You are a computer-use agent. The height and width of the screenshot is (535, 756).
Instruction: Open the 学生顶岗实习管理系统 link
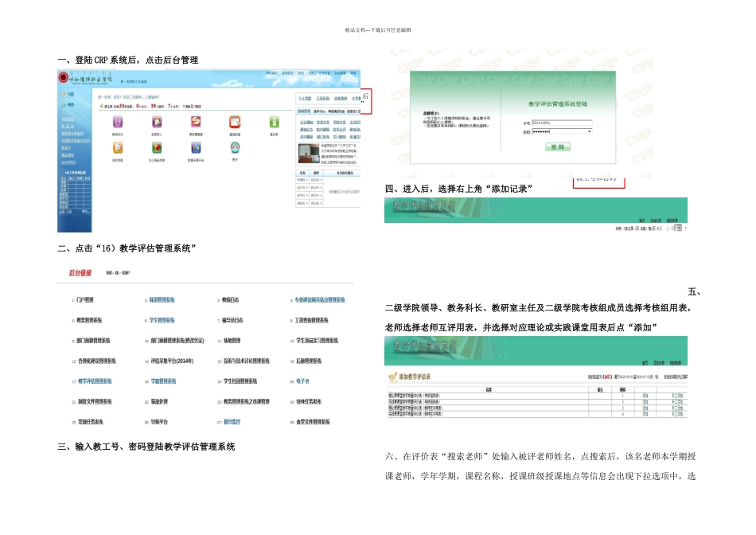tap(317, 341)
